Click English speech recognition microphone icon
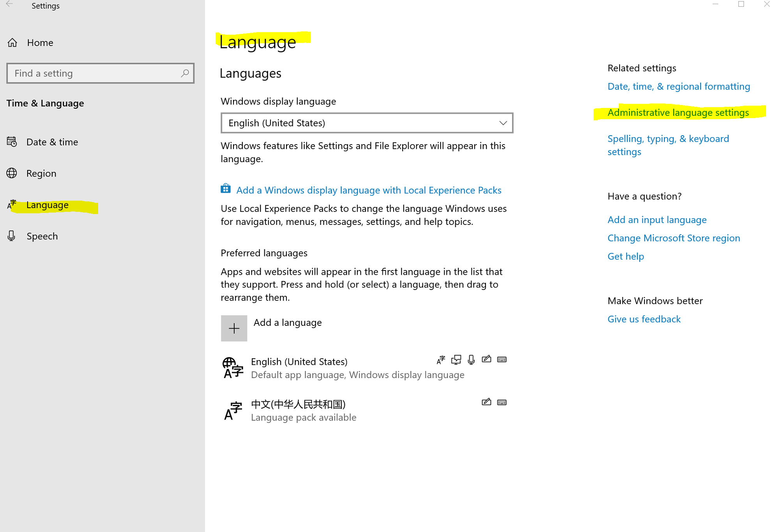Image resolution: width=772 pixels, height=532 pixels. (x=471, y=359)
